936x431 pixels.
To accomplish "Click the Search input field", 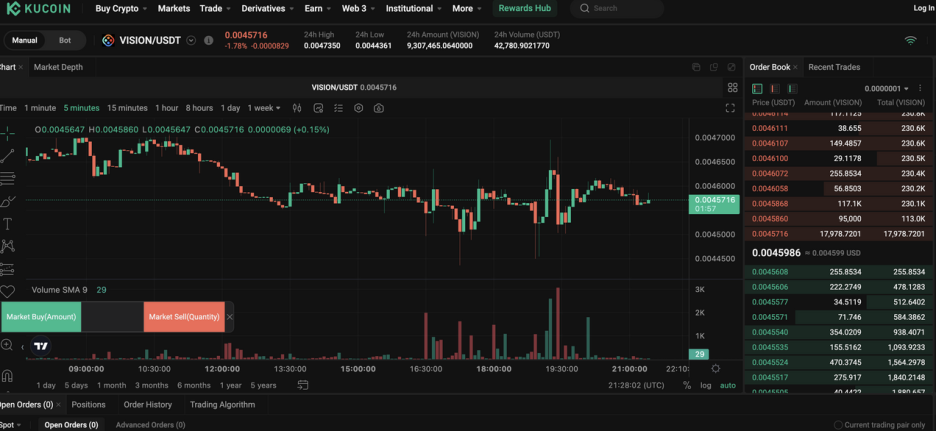I will [617, 8].
